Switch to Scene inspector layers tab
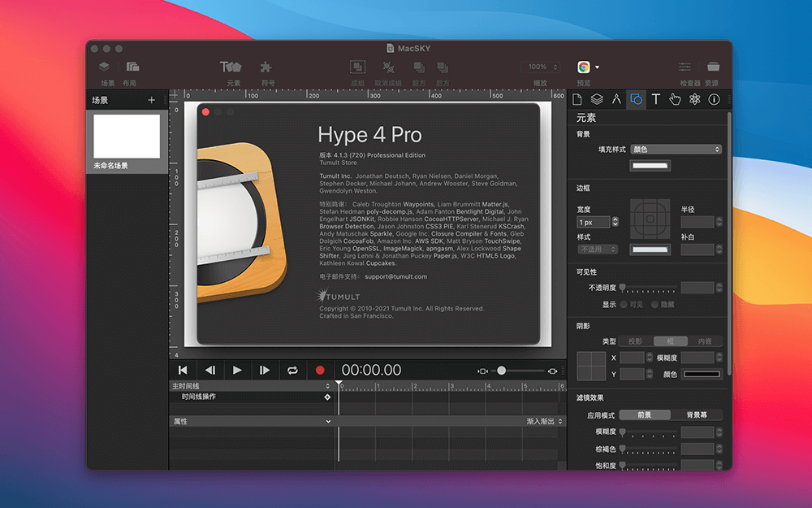 [x=597, y=99]
